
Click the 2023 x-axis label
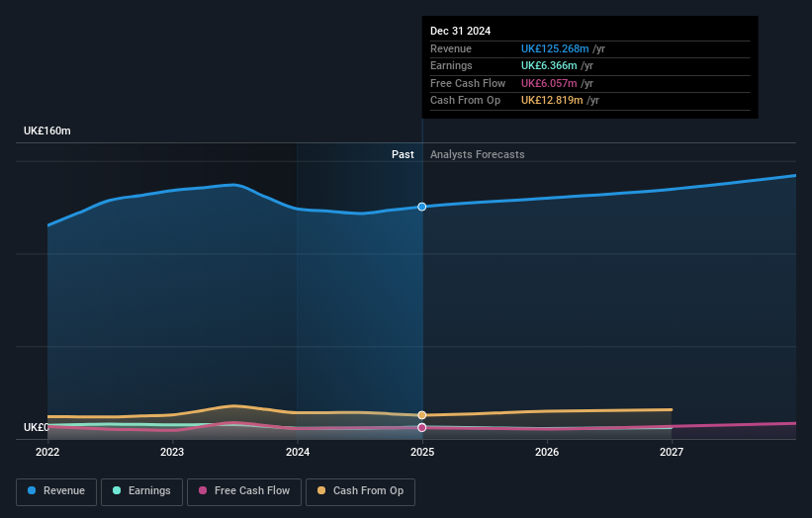click(x=172, y=452)
